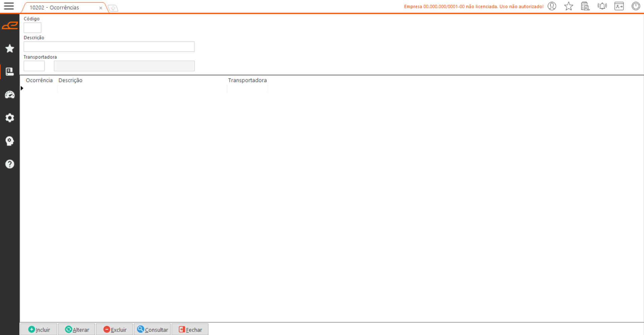Click the notification bell icon
Screen dimensions: 644x335
[602, 6]
